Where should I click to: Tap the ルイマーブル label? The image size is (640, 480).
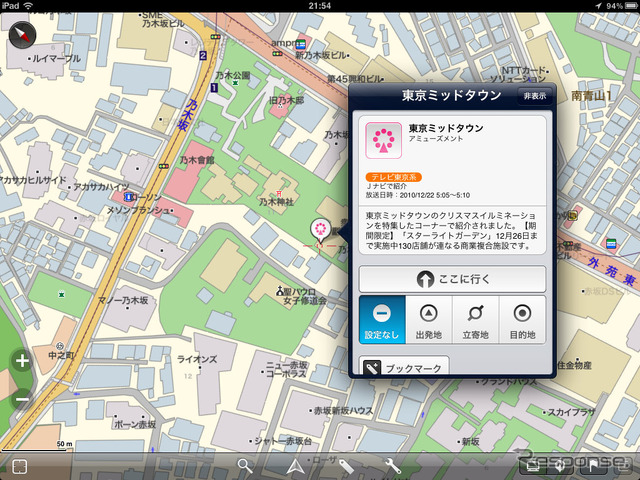click(56, 58)
